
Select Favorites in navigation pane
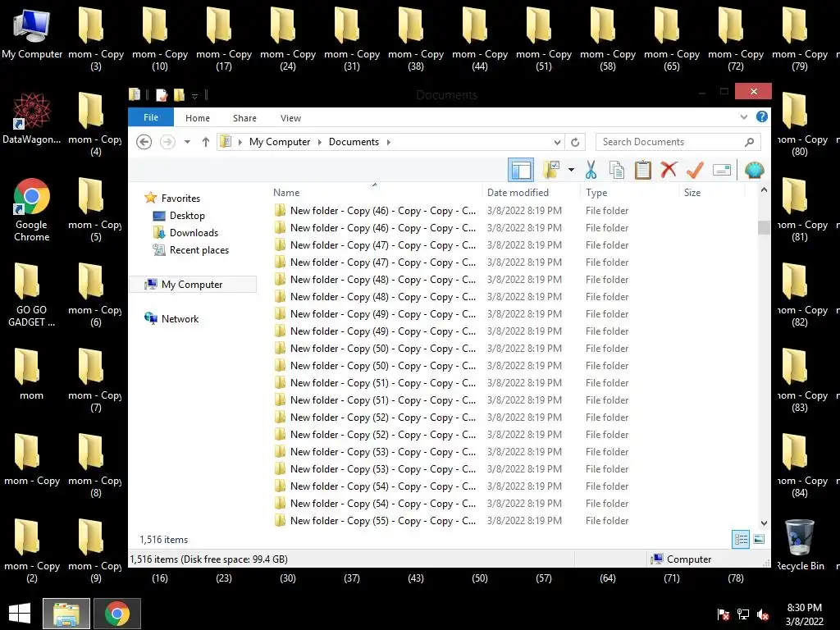(172, 199)
